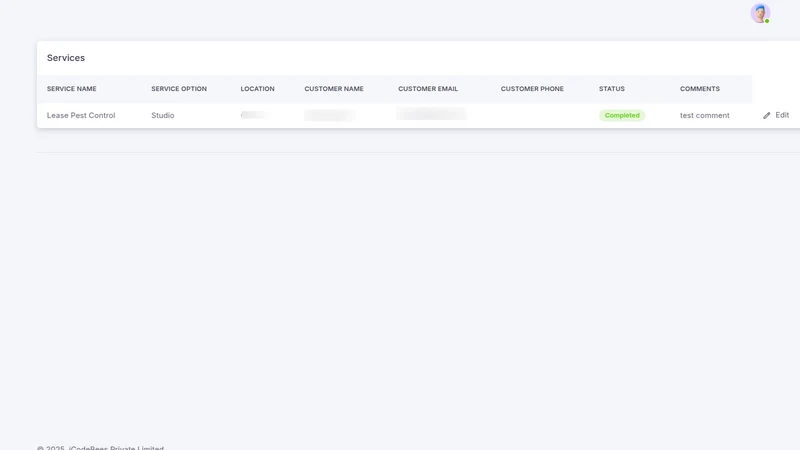Screen dimensions: 800x450
Task: Click the Status column header
Action: pos(612,89)
